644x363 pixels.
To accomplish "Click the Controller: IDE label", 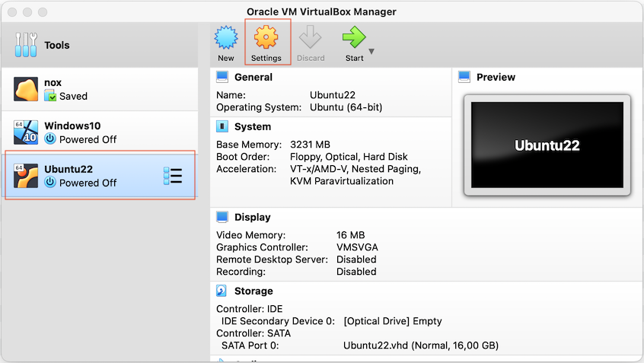I will point(250,309).
